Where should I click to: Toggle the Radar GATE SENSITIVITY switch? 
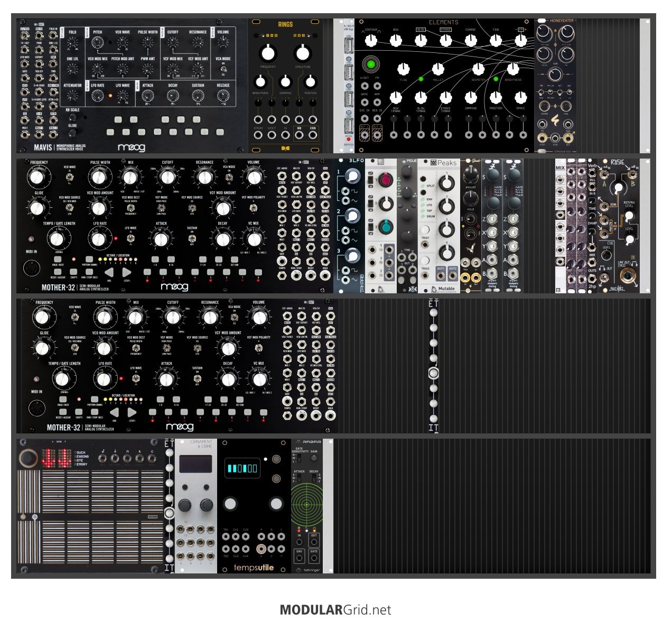pos(298,458)
